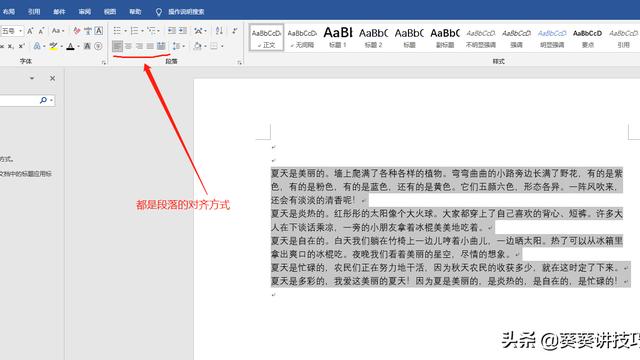Toggle Justify alignment button
640x360 pixels.
coord(150,46)
